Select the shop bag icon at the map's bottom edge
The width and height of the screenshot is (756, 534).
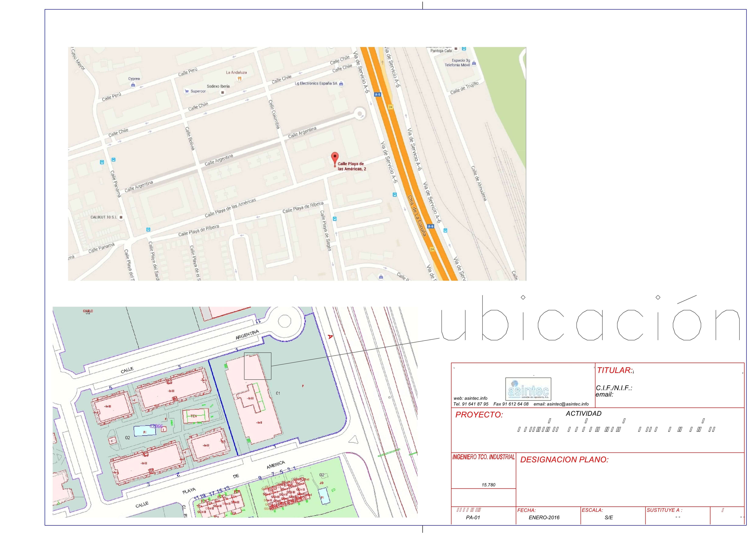pyautogui.click(x=381, y=277)
